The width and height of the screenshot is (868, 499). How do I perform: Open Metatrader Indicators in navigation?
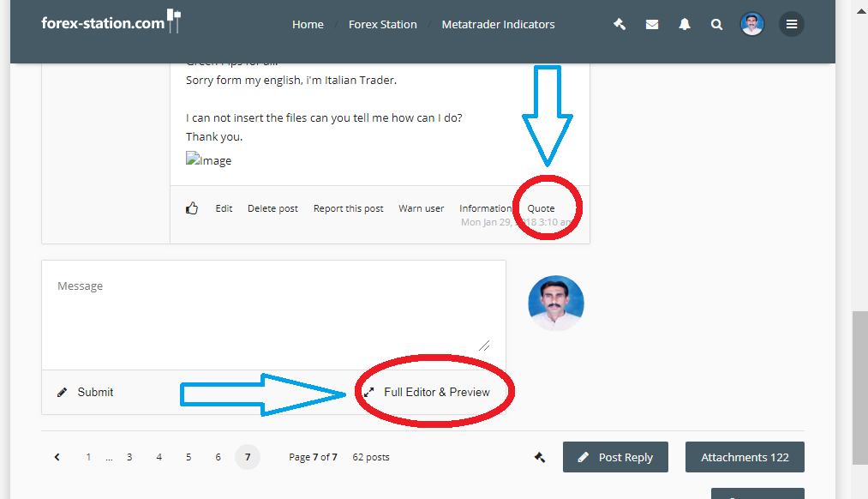pos(498,24)
